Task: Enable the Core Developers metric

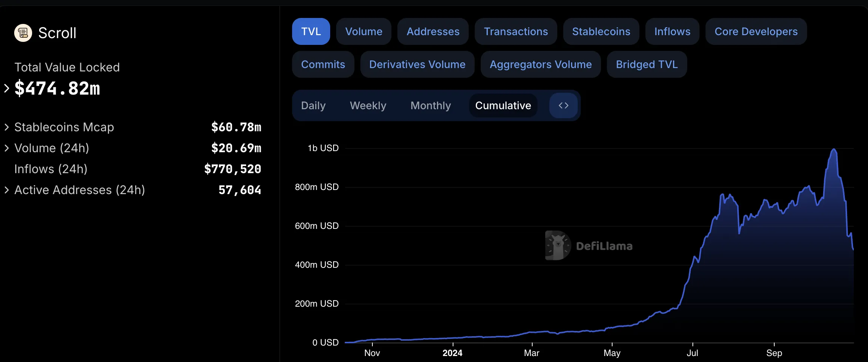Action: (x=756, y=31)
